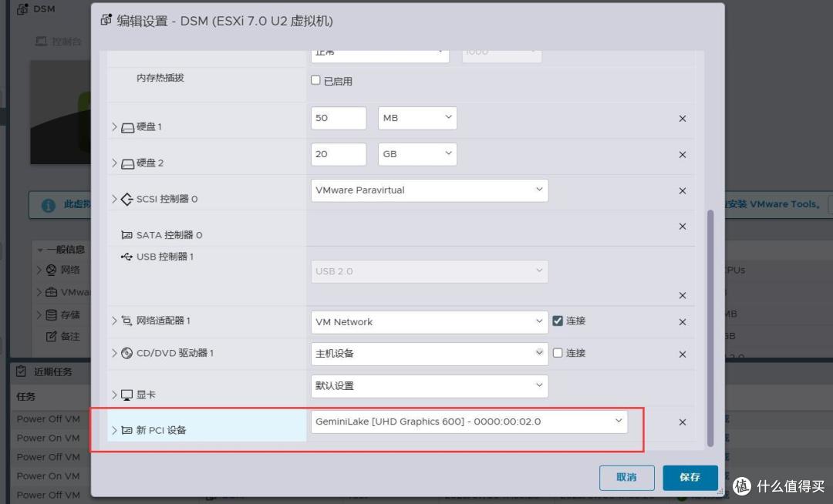Click the USB 控制器 1 icon
The width and height of the screenshot is (833, 504).
(126, 257)
